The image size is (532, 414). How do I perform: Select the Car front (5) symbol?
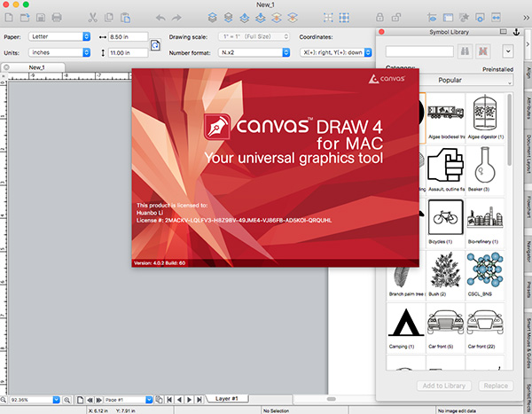pos(445,327)
